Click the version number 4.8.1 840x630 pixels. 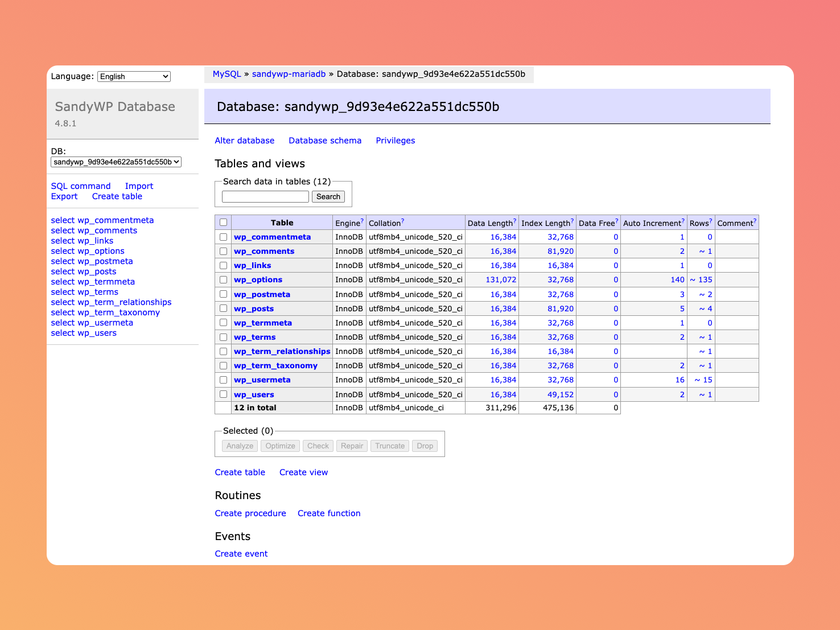(65, 123)
